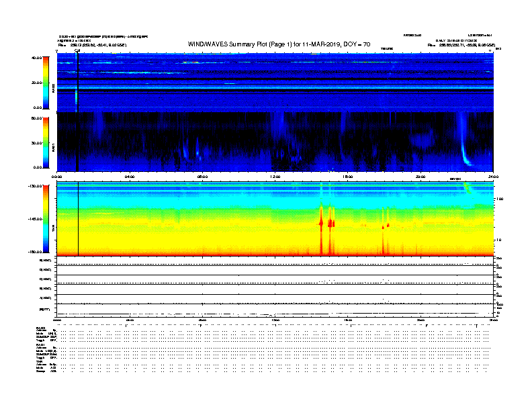Select the 20.00 tick on RAD2 scale
This screenshot has height=411, width=532.
(36, 83)
